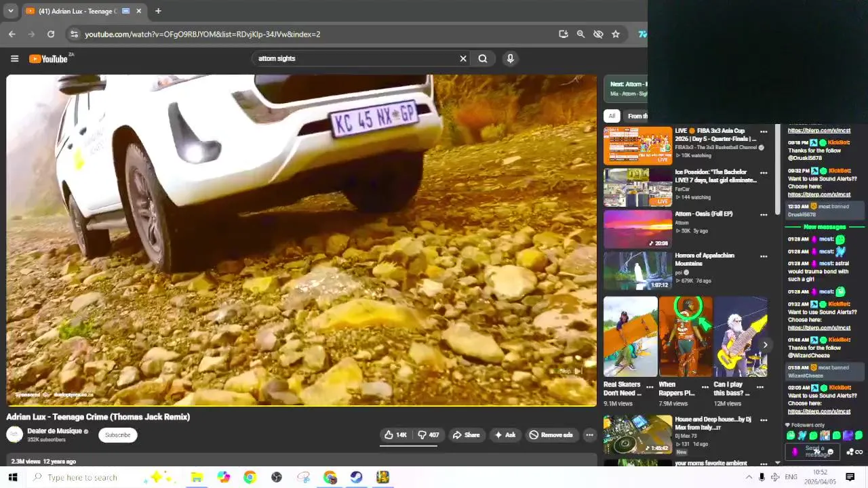Open FIBA 3x3 Asia Cup live thumbnail
Image resolution: width=868 pixels, height=488 pixels.
(637, 145)
